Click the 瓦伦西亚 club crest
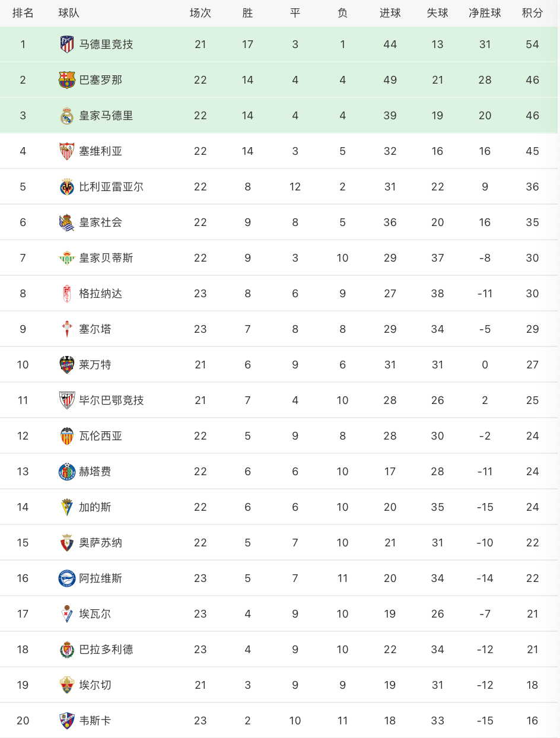Screen dimensions: 560x738 coord(67,436)
